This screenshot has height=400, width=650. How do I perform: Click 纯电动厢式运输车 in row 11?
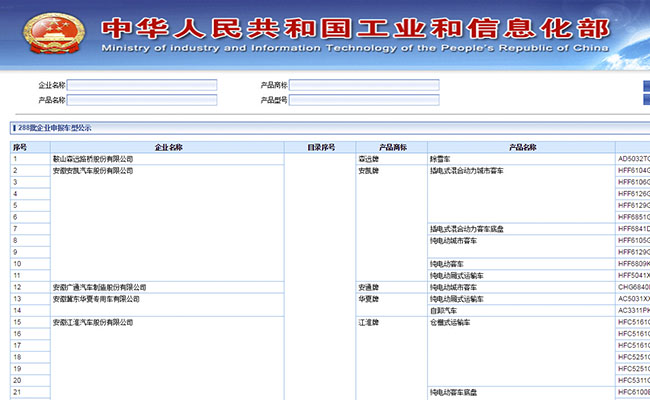point(457,276)
